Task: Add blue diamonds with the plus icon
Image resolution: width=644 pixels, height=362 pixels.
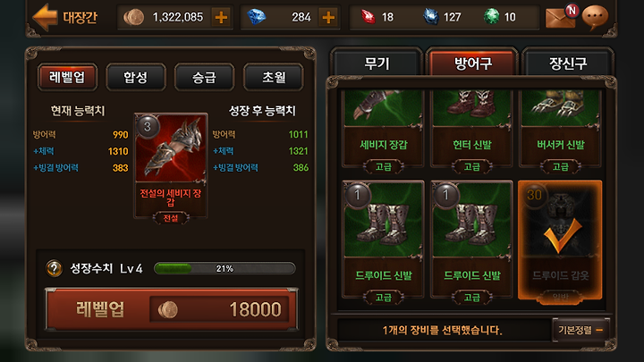Action: [x=328, y=17]
